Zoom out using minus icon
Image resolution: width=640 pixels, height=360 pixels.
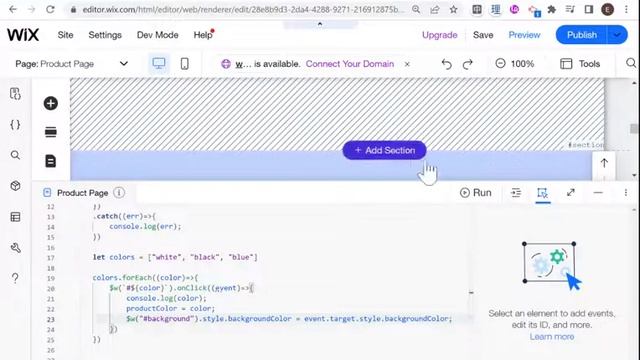[x=500, y=64]
